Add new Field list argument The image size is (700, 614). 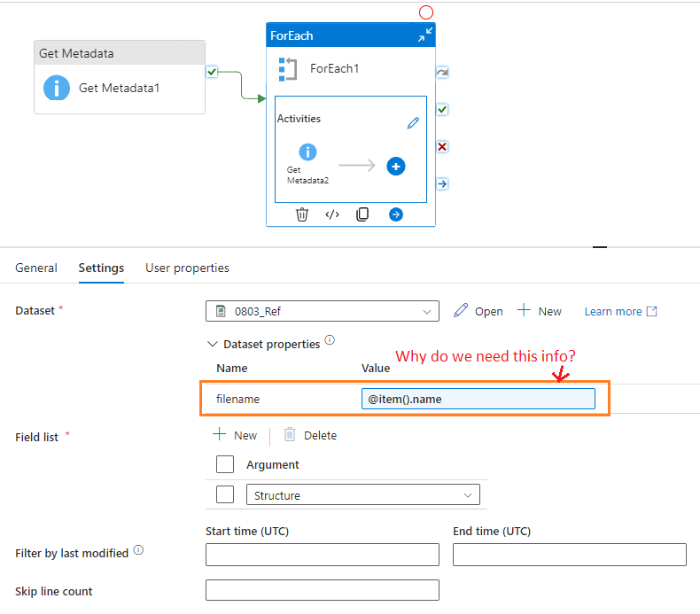pos(235,435)
